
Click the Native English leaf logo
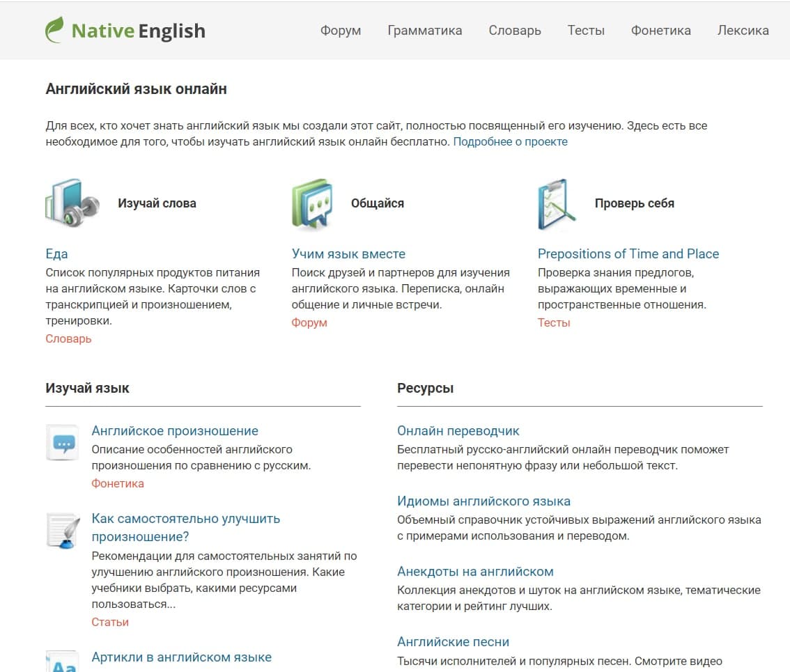click(x=54, y=30)
